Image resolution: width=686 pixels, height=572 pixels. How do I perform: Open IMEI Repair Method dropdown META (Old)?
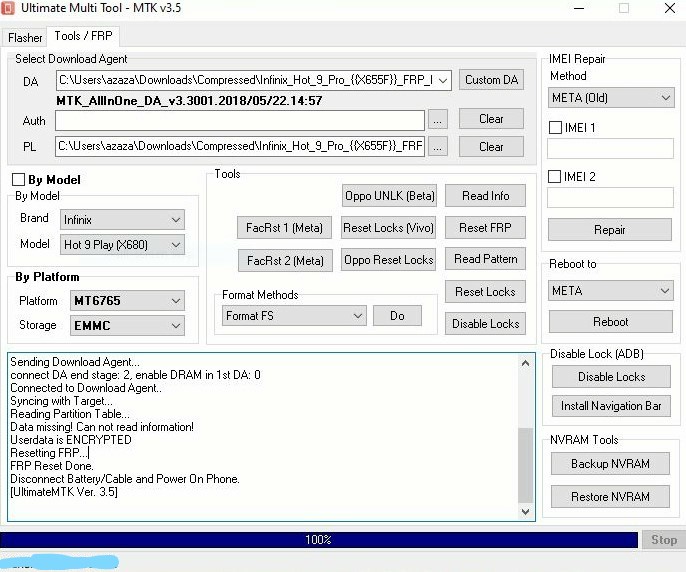point(611,98)
